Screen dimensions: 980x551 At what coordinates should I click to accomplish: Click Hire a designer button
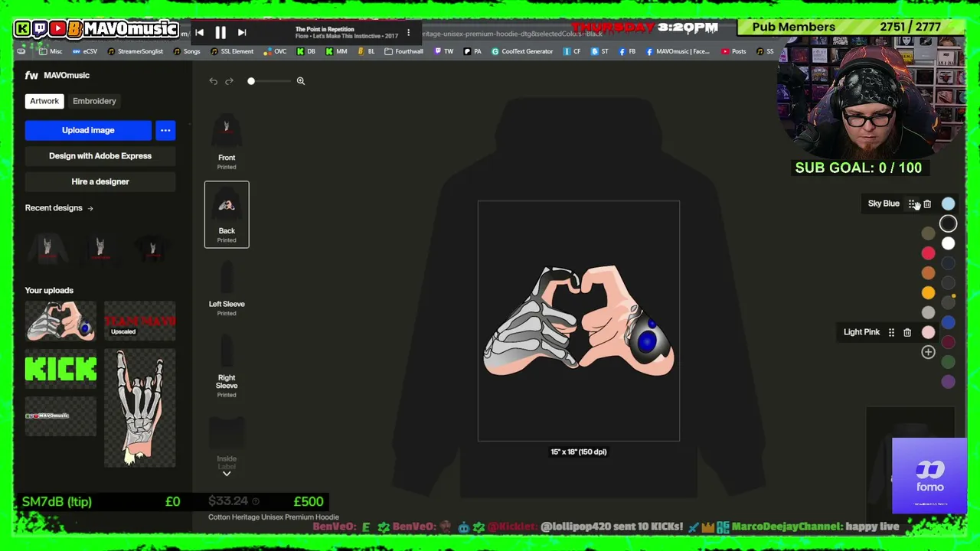tap(100, 182)
